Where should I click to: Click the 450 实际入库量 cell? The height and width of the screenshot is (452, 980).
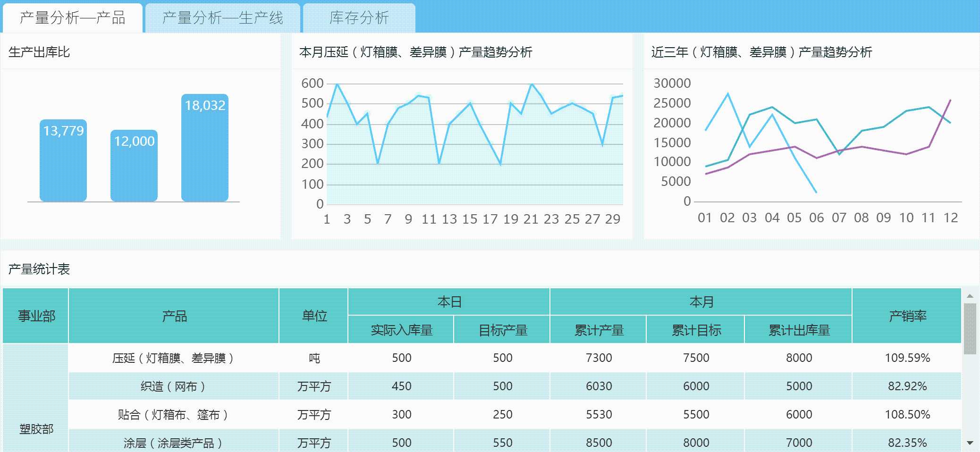(401, 386)
